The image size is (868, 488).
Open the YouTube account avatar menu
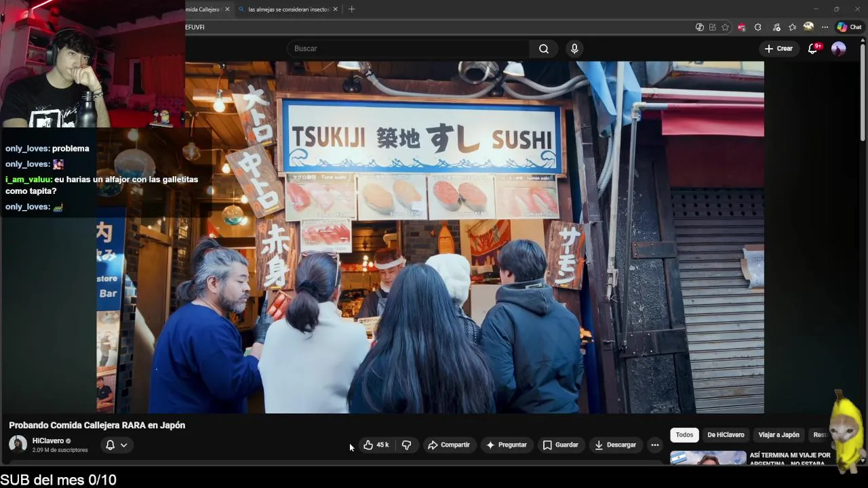click(839, 49)
